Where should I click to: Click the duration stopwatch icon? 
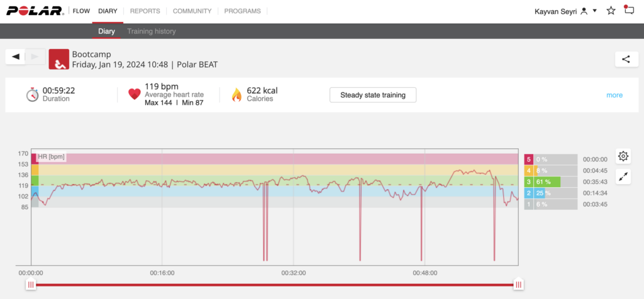tap(32, 94)
